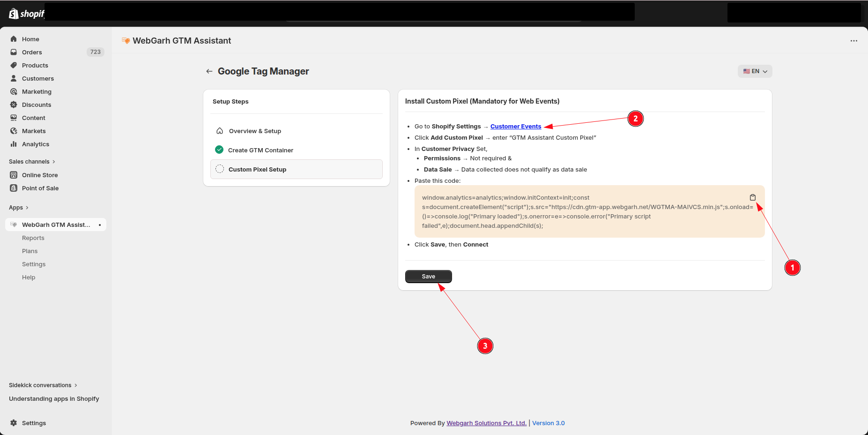Viewport: 868px width, 435px height.
Task: Click the WebGarh GTM Assistant header icon
Action: [x=126, y=41]
